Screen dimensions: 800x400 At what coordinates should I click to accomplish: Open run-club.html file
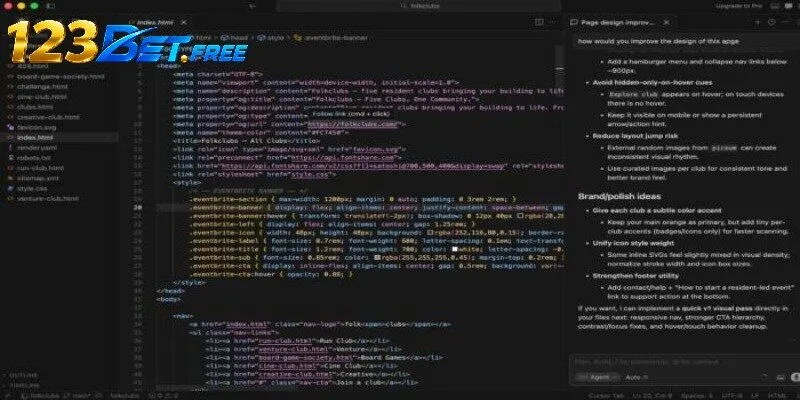[x=40, y=168]
